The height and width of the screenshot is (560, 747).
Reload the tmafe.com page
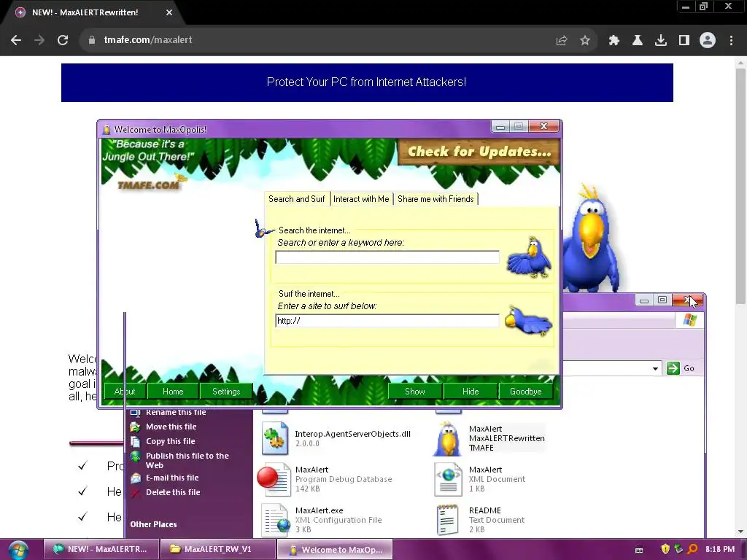63,40
